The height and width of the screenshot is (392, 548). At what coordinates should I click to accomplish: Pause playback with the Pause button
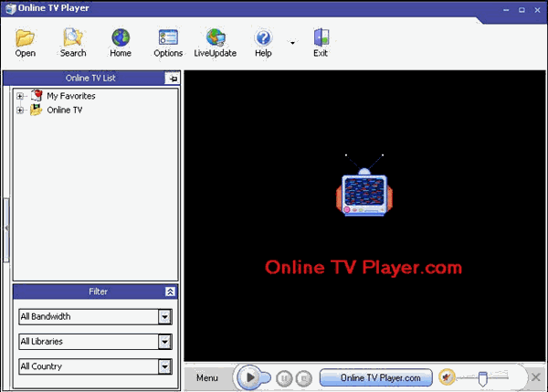(x=284, y=378)
